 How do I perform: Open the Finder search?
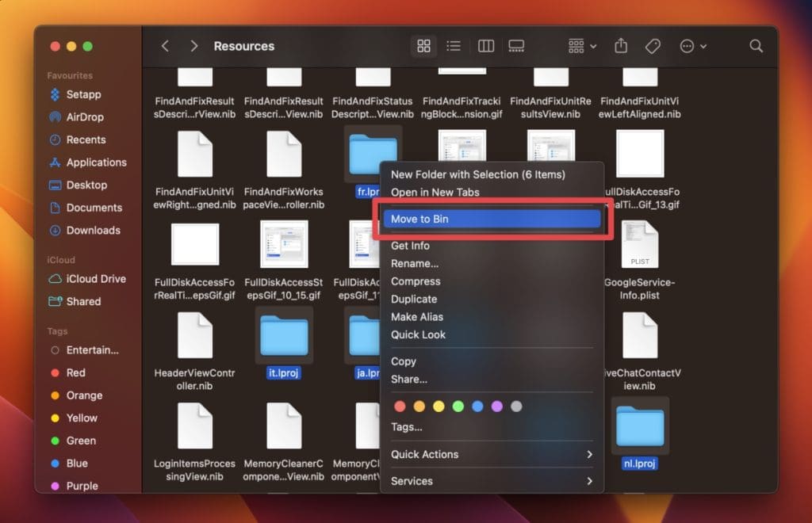pyautogui.click(x=756, y=46)
